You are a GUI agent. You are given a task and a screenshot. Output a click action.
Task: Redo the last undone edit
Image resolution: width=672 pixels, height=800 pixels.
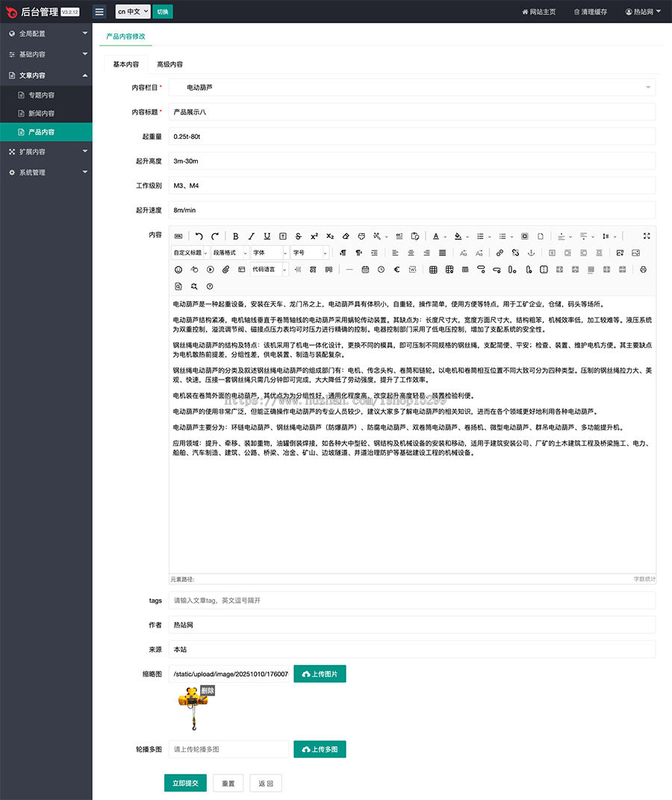click(x=214, y=236)
